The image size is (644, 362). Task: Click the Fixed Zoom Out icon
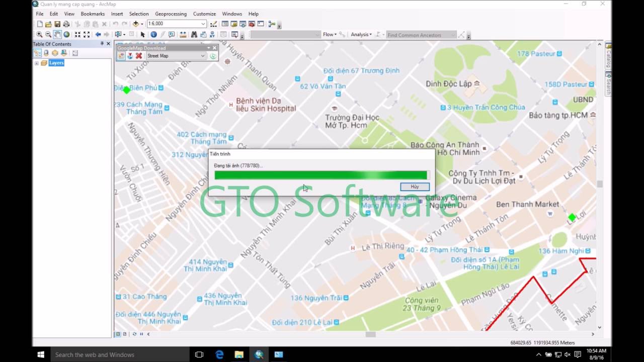click(x=87, y=34)
